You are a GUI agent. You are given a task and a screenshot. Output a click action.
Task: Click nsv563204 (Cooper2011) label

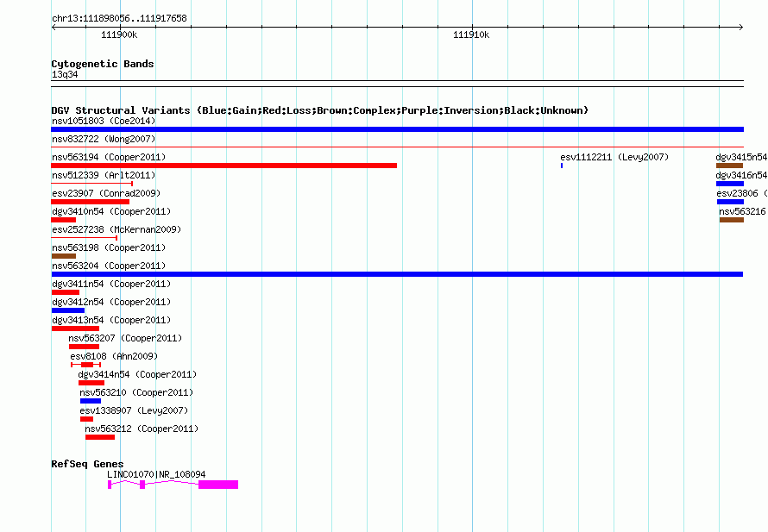pos(109,266)
